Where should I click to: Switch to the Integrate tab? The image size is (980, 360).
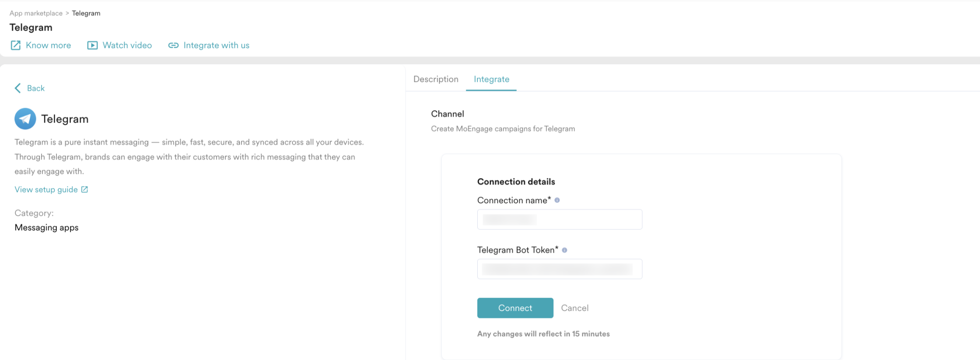[491, 79]
